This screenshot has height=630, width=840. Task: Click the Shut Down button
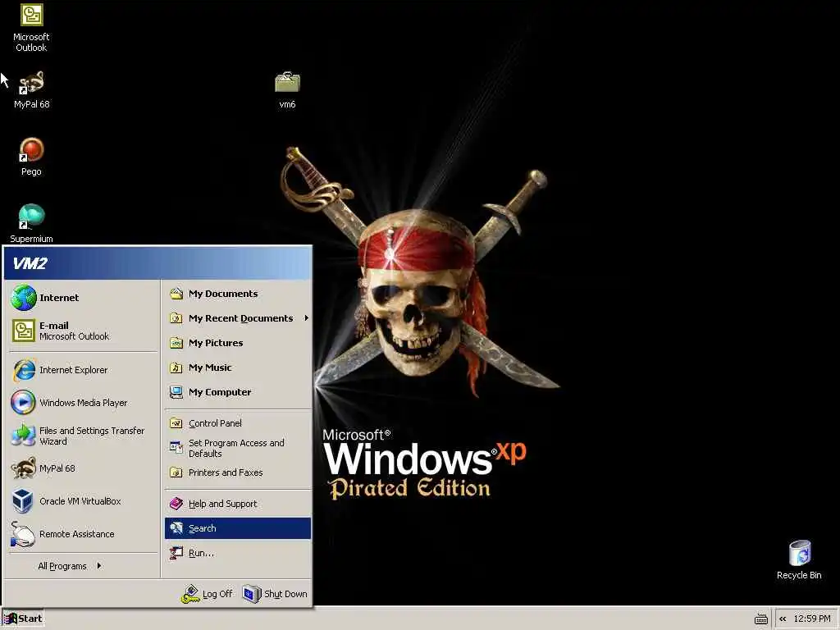[x=275, y=594]
